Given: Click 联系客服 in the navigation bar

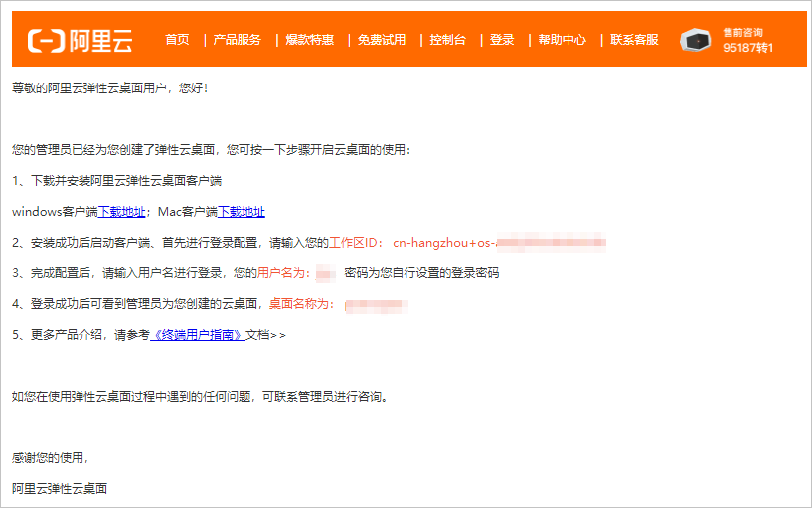Looking at the screenshot, I should click(634, 40).
